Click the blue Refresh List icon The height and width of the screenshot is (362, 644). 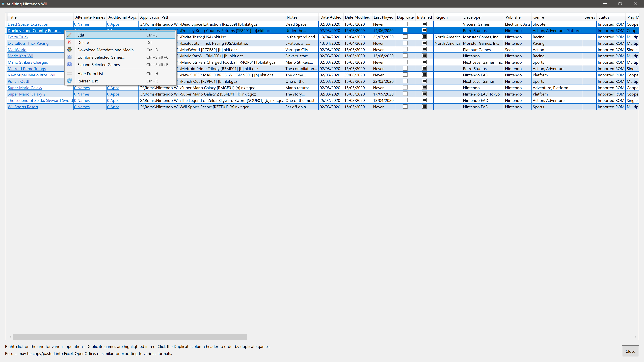pos(69,81)
